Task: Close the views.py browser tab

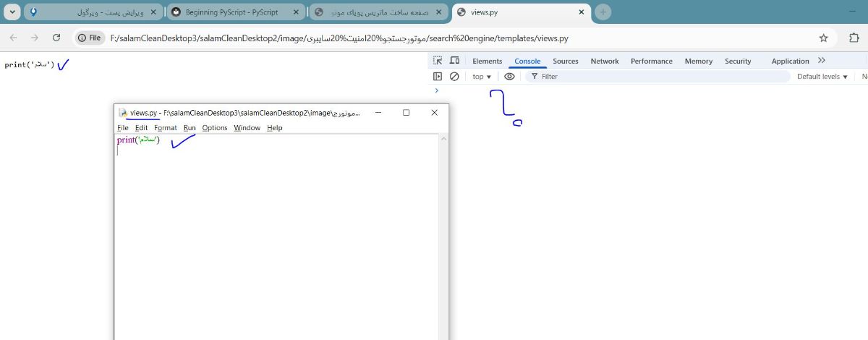Action: pyautogui.click(x=581, y=12)
